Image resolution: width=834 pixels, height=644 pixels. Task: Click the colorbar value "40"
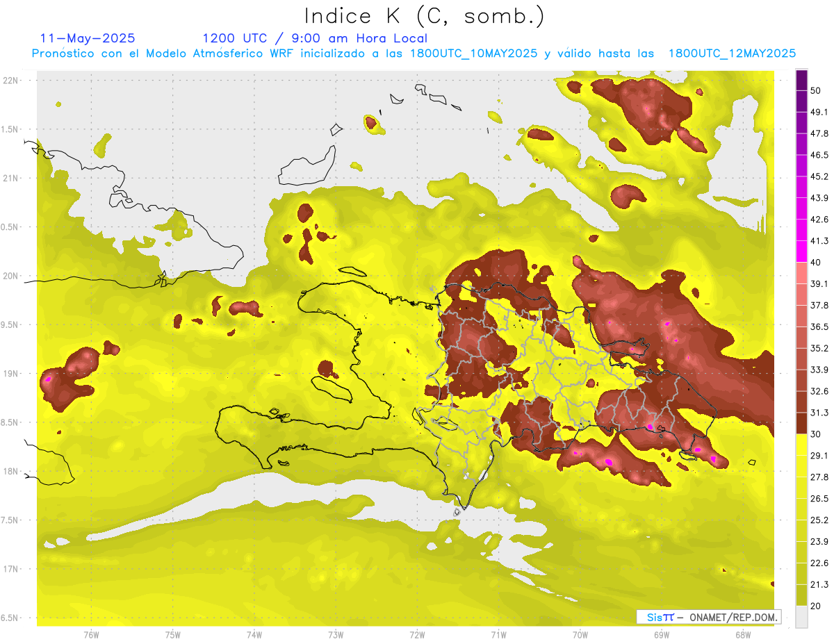(817, 262)
